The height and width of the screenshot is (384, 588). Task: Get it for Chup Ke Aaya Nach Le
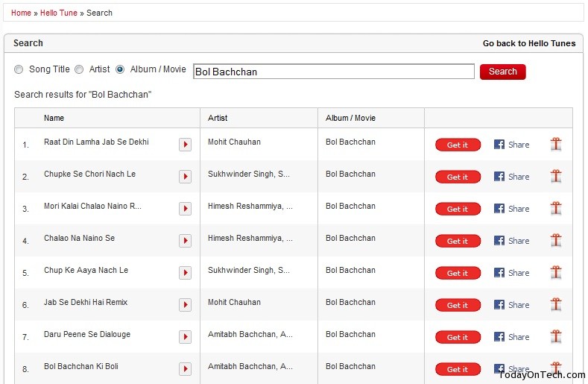click(x=458, y=273)
